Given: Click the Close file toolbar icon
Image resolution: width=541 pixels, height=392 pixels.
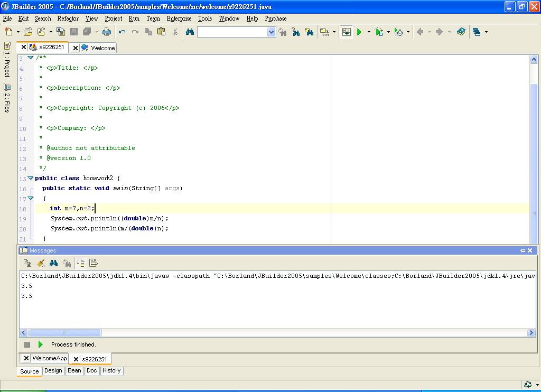Looking at the screenshot, I should coord(61,32).
